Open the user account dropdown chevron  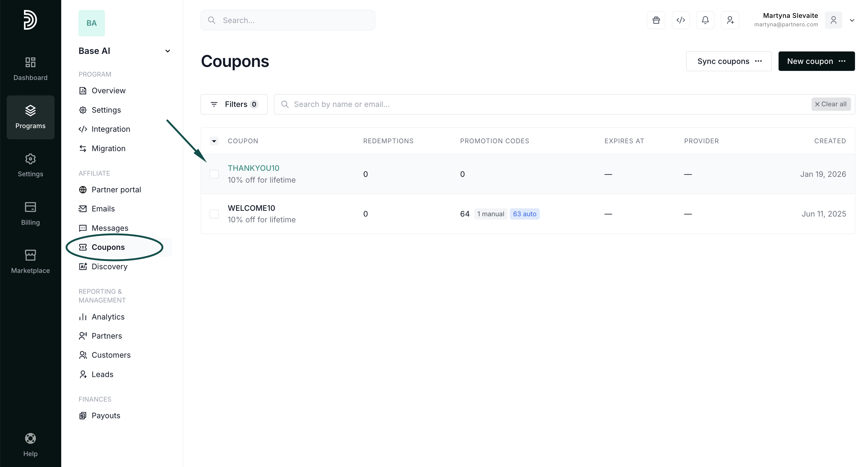pyautogui.click(x=852, y=20)
